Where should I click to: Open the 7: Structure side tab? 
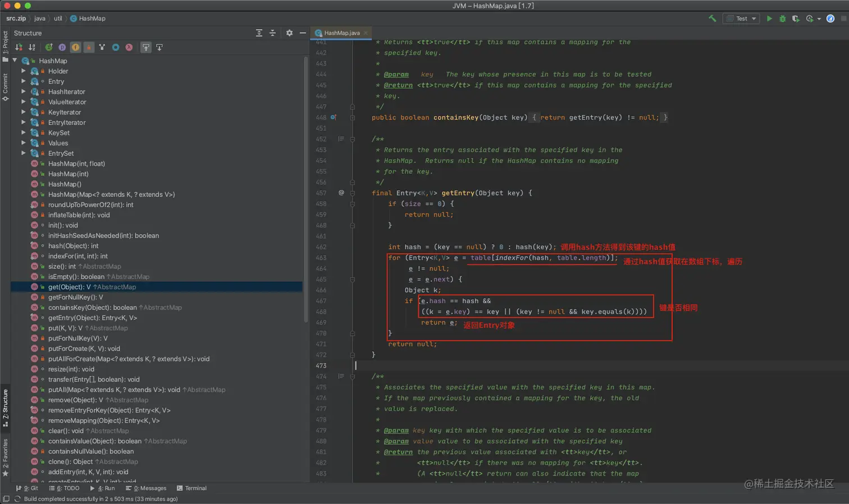pyautogui.click(x=5, y=408)
